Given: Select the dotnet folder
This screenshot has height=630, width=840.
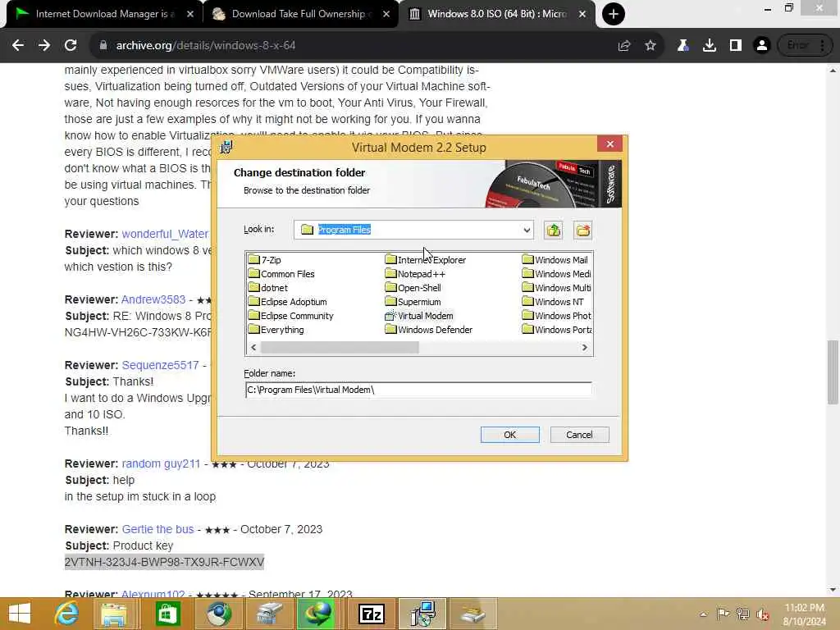Looking at the screenshot, I should point(268,288).
